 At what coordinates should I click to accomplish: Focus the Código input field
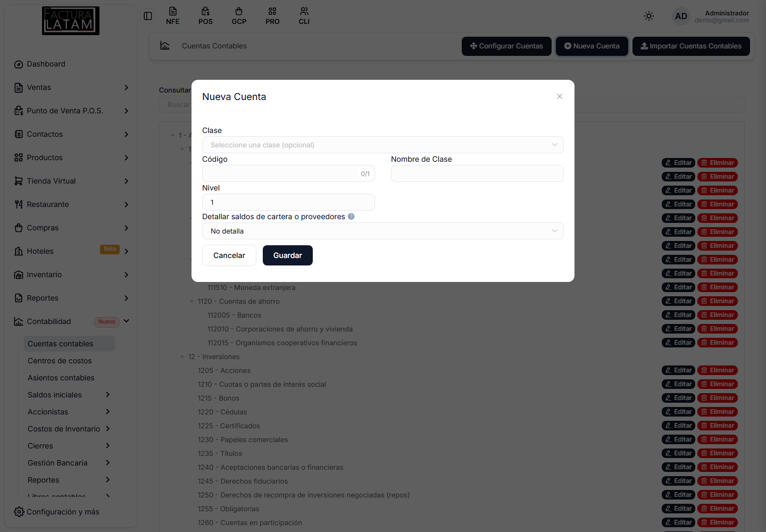[288, 173]
